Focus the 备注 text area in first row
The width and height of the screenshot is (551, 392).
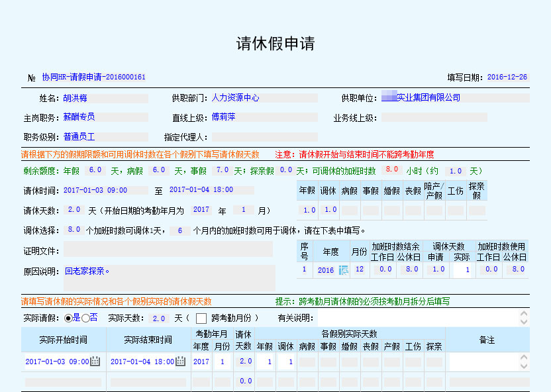click(x=484, y=362)
